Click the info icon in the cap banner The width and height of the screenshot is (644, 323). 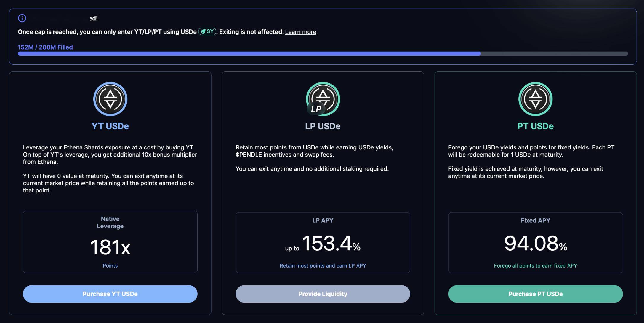pyautogui.click(x=22, y=18)
